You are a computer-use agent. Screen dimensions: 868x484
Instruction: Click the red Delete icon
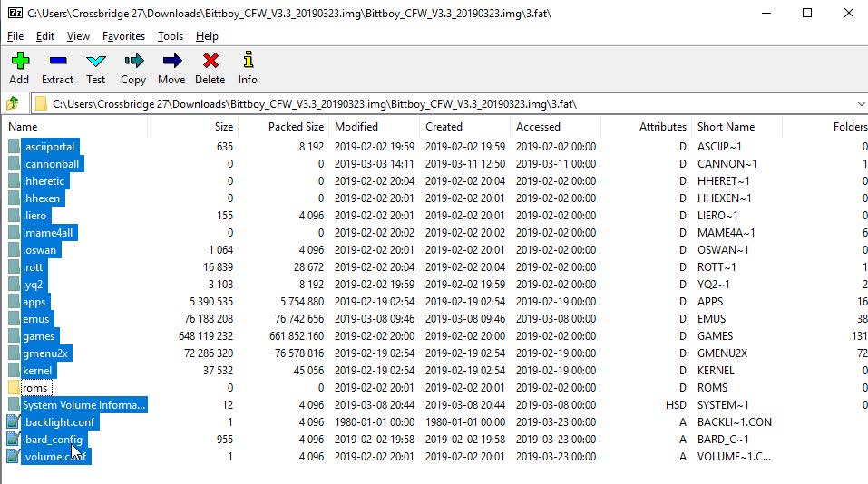point(210,61)
